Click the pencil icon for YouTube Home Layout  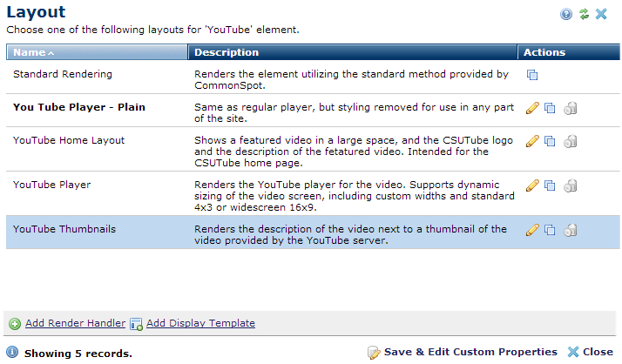pos(532,141)
